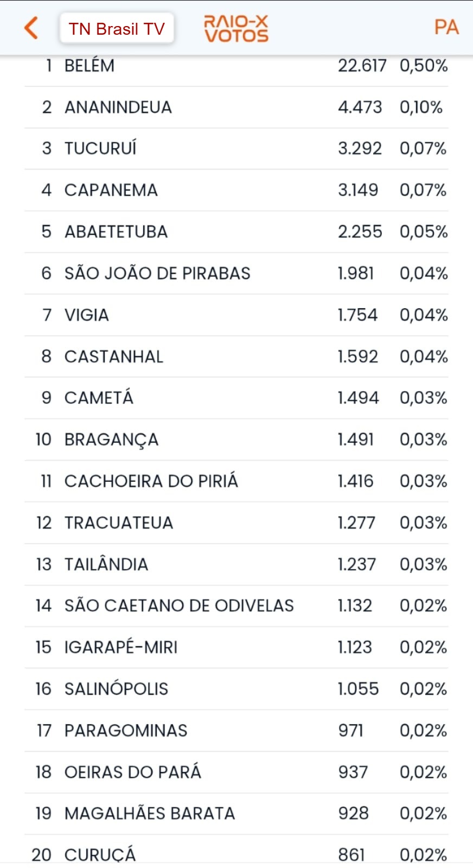
Task: Tap the Vigia row
Action: tap(237, 315)
